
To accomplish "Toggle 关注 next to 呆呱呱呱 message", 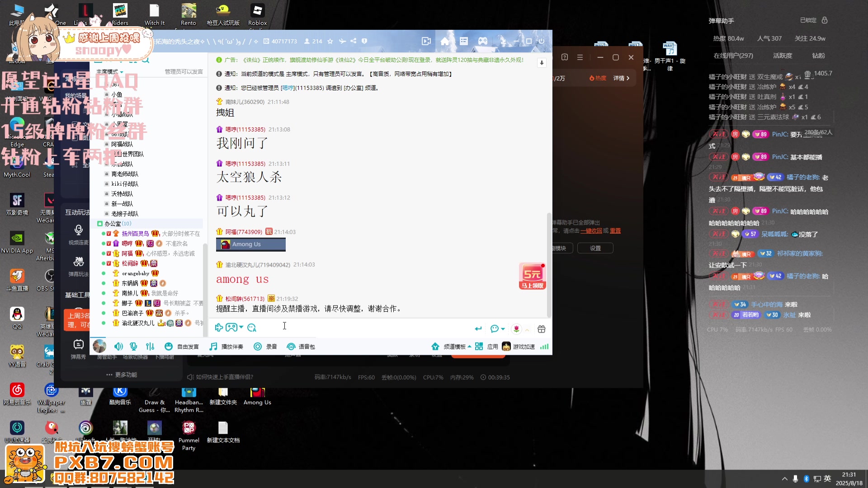I will (719, 234).
